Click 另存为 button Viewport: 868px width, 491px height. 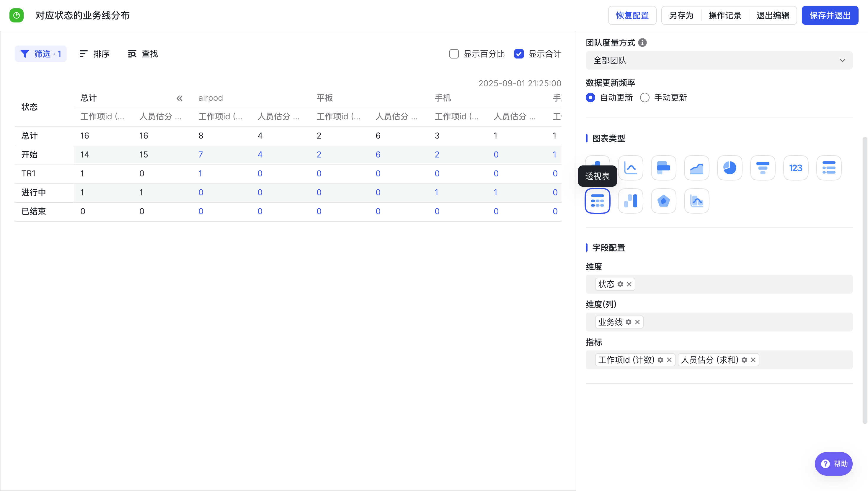[x=681, y=15]
